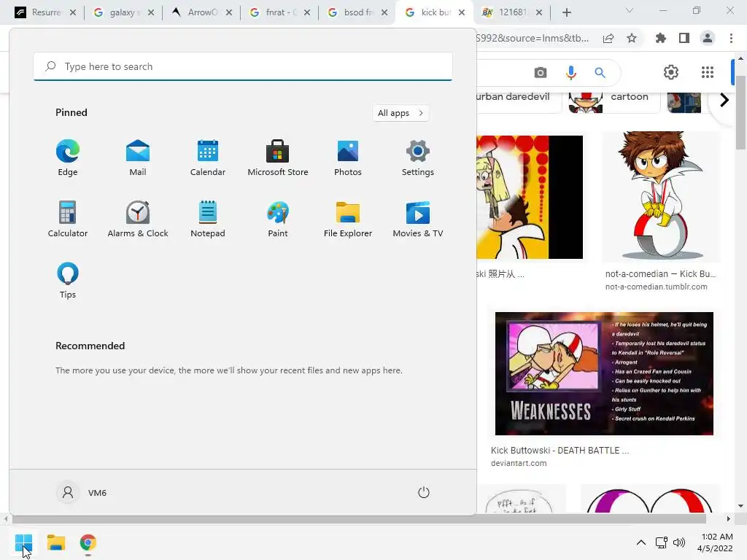The width and height of the screenshot is (747, 560).
Task: Open Chrome profile avatar
Action: 708,39
